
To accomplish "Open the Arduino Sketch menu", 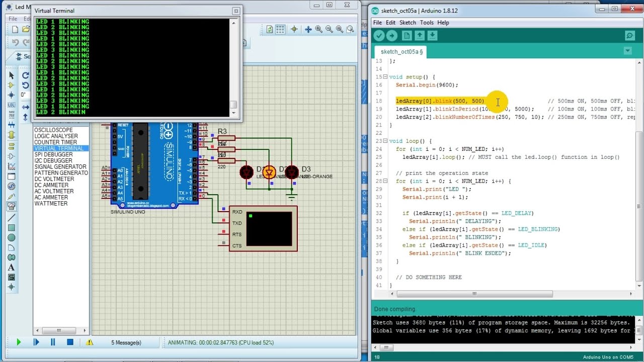I will (408, 23).
